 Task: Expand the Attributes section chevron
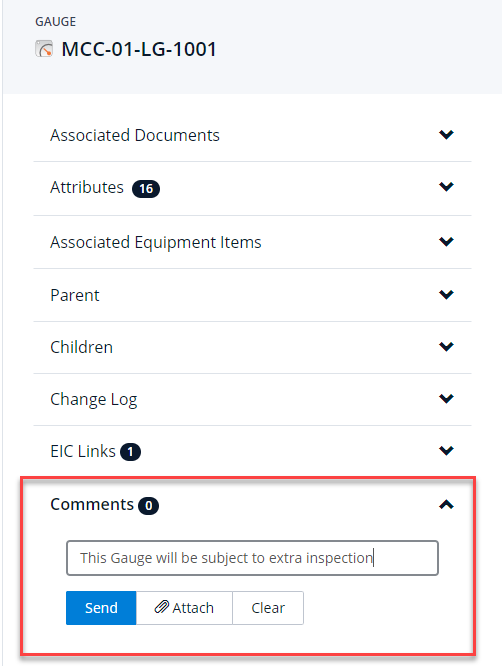(x=446, y=186)
